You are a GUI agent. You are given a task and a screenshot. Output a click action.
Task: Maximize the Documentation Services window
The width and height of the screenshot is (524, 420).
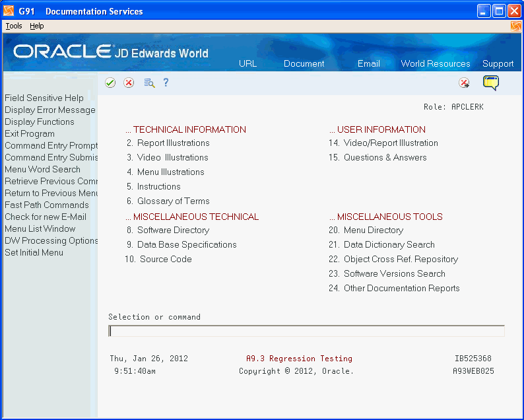pos(500,11)
